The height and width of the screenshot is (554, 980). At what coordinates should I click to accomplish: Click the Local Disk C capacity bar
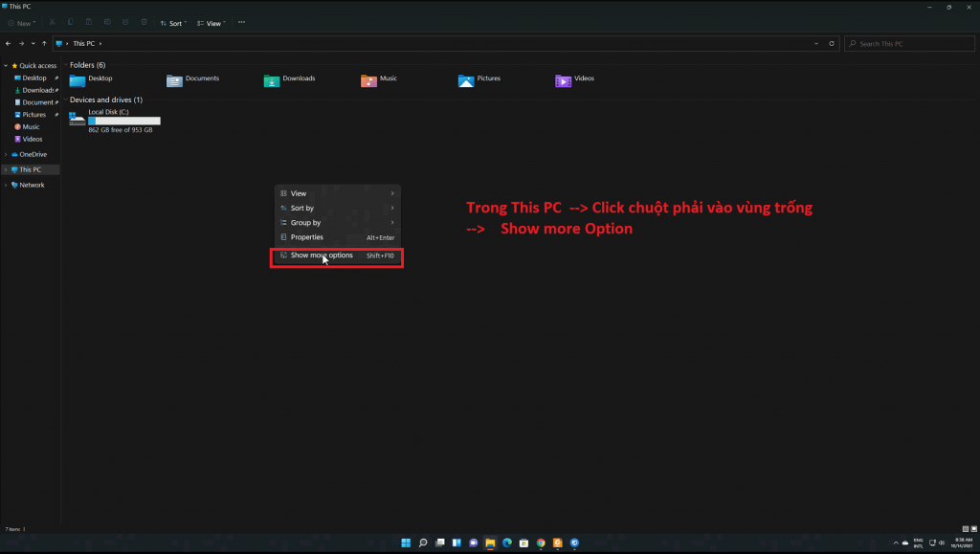pyautogui.click(x=123, y=121)
